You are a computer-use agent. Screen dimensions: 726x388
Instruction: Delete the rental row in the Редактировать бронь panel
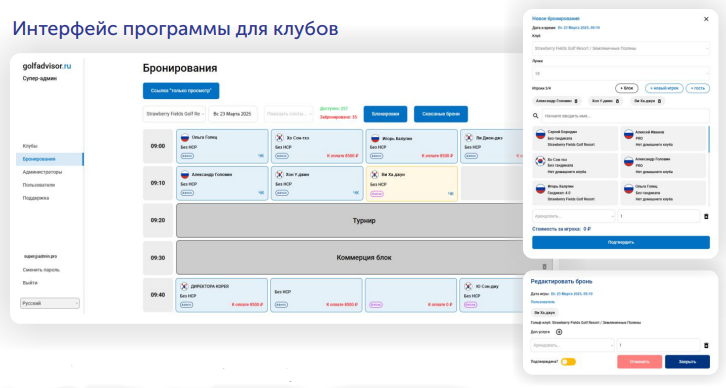coord(706,345)
